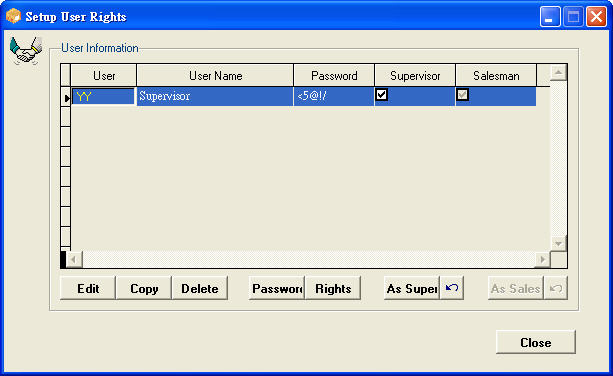Click the horizontal scroll right arrow
Viewport: 613px width, 376px height.
542,260
